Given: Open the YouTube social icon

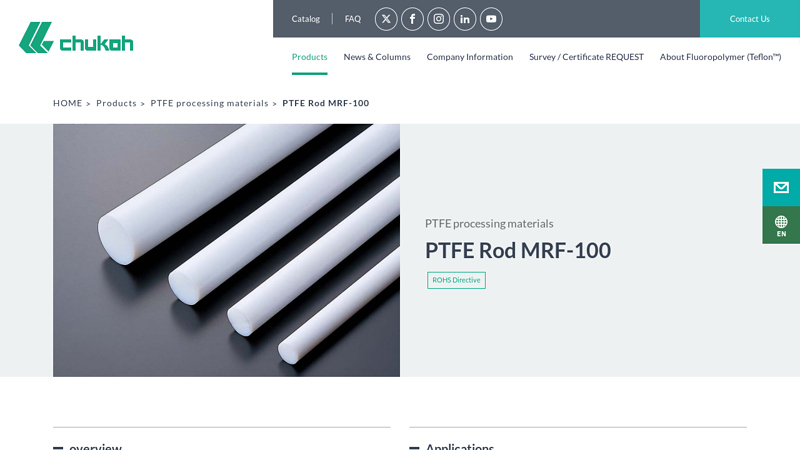Looking at the screenshot, I should click(x=491, y=19).
